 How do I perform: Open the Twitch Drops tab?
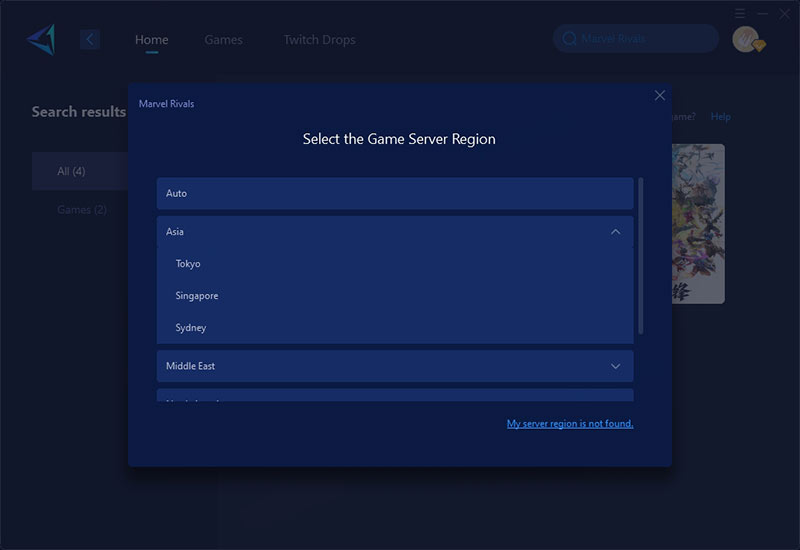point(319,40)
